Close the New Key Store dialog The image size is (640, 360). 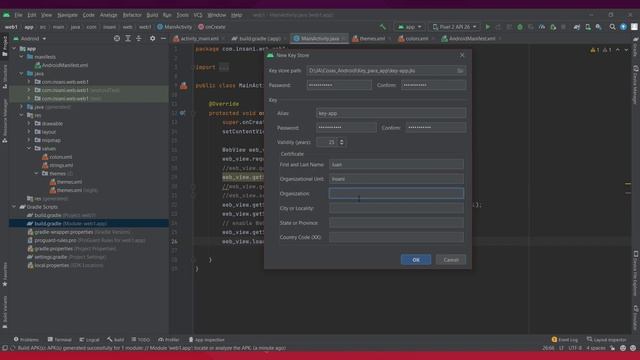(x=462, y=55)
